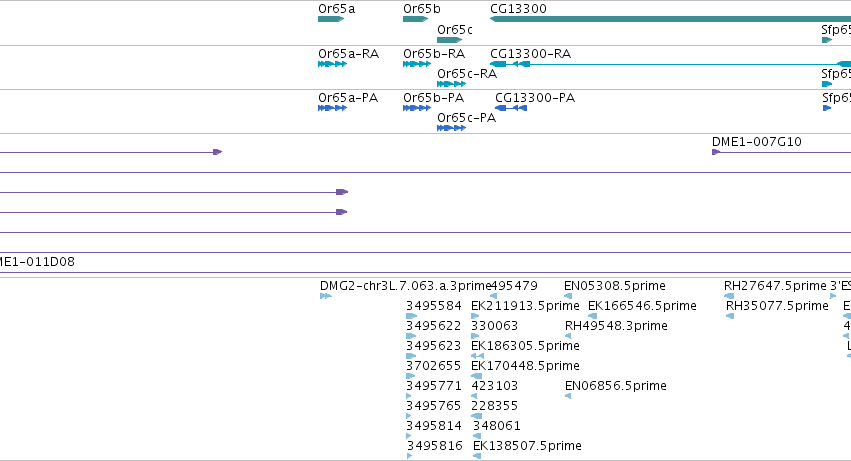Viewport: 851px width, 461px height.
Task: Select the 3495623 feature label
Action: click(x=434, y=346)
